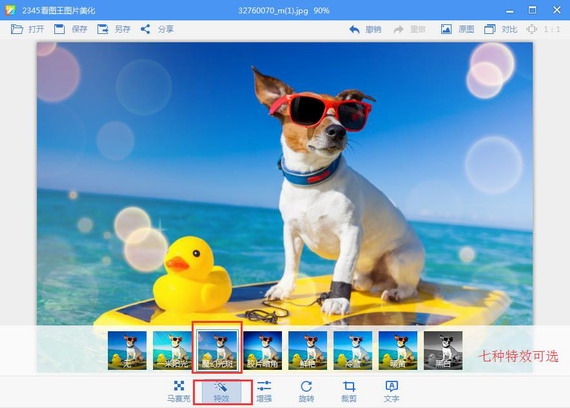This screenshot has width=570, height=408.
Task: Choose the 胶片暗角 effect thumbnail
Action: click(x=262, y=350)
